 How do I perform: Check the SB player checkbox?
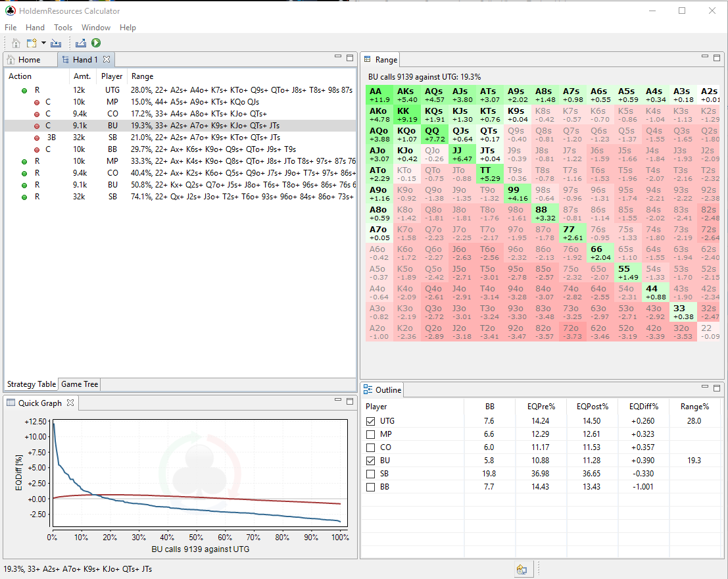[370, 474]
